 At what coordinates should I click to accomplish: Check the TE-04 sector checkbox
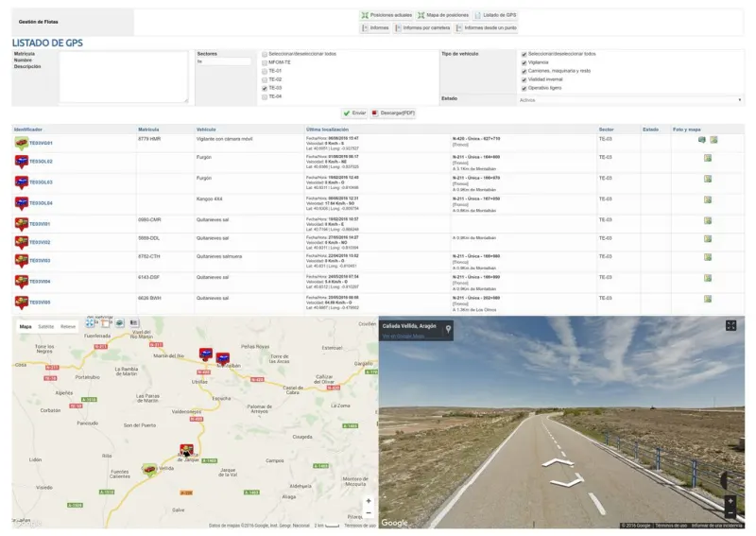265,97
